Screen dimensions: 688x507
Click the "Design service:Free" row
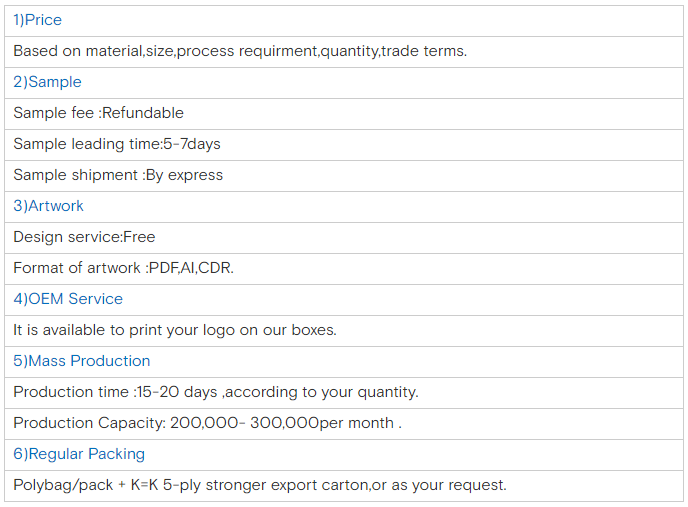click(x=84, y=237)
